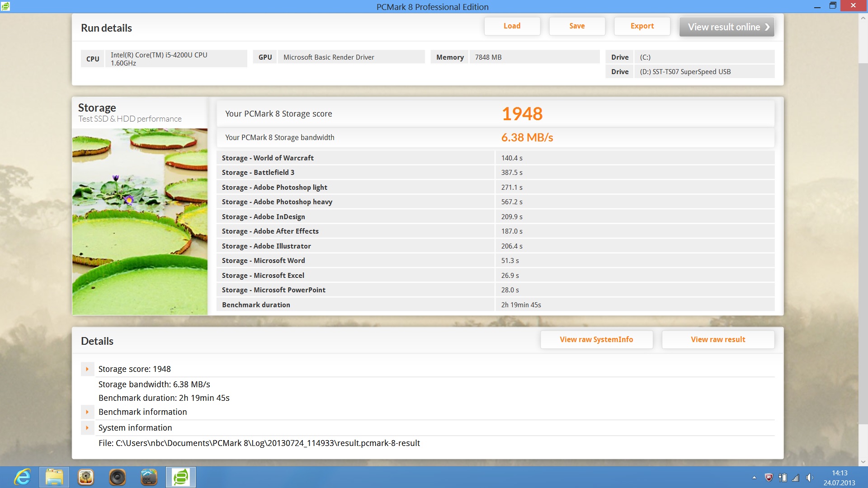The height and width of the screenshot is (488, 868).
Task: Open PCMark 8 from the taskbar
Action: tap(181, 477)
